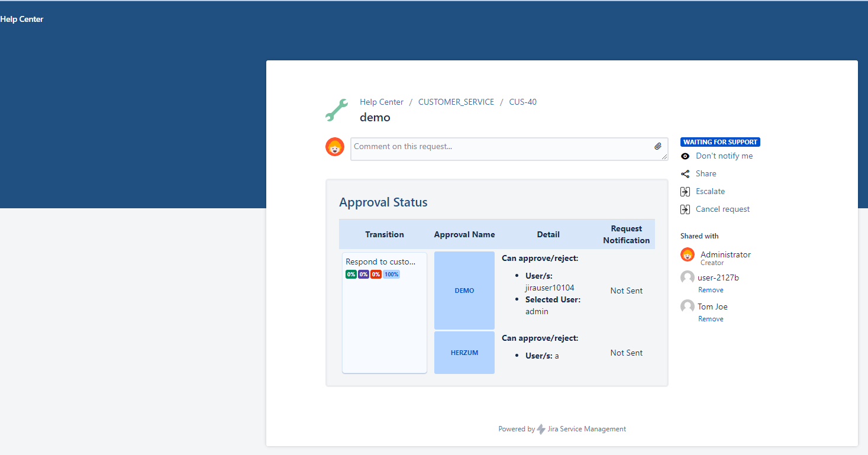This screenshot has width=868, height=455.
Task: Click the Cancel request transition icon
Action: [x=685, y=209]
